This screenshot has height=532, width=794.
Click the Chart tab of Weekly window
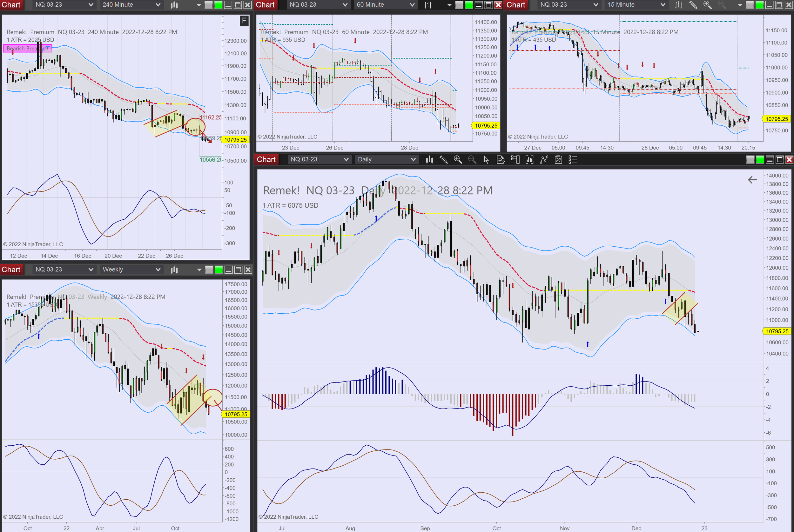point(11,270)
